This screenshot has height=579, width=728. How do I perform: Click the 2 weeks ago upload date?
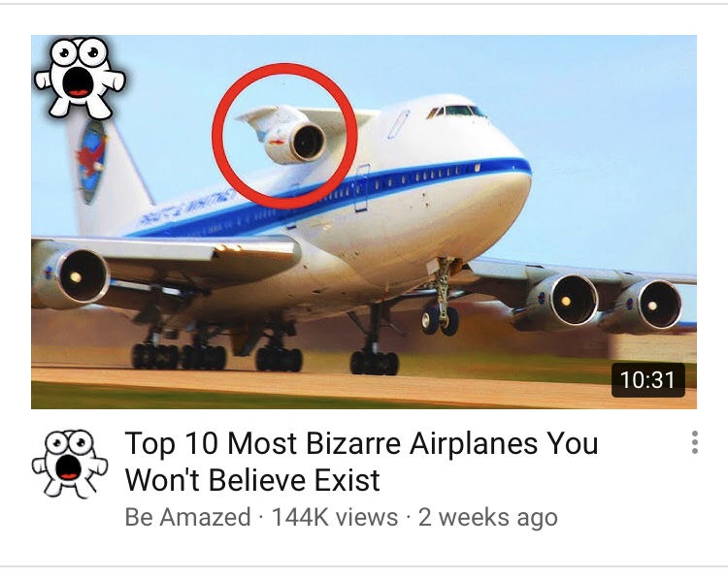click(488, 517)
